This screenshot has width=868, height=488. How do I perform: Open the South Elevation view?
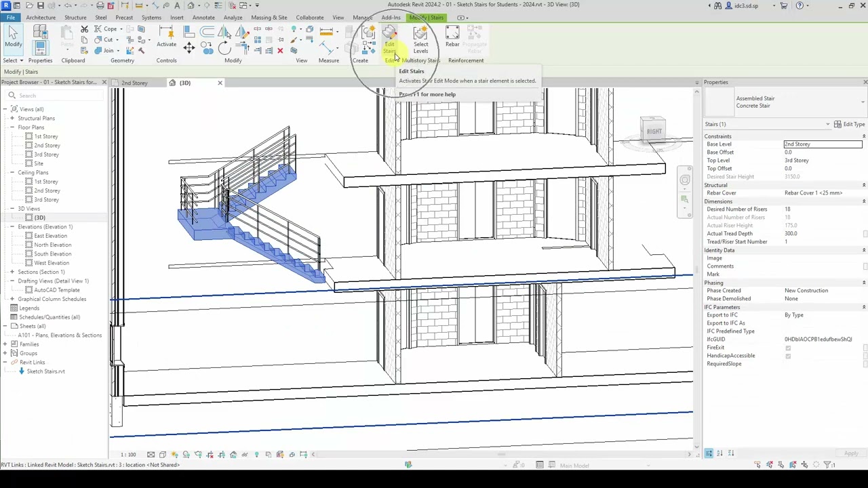click(x=53, y=254)
